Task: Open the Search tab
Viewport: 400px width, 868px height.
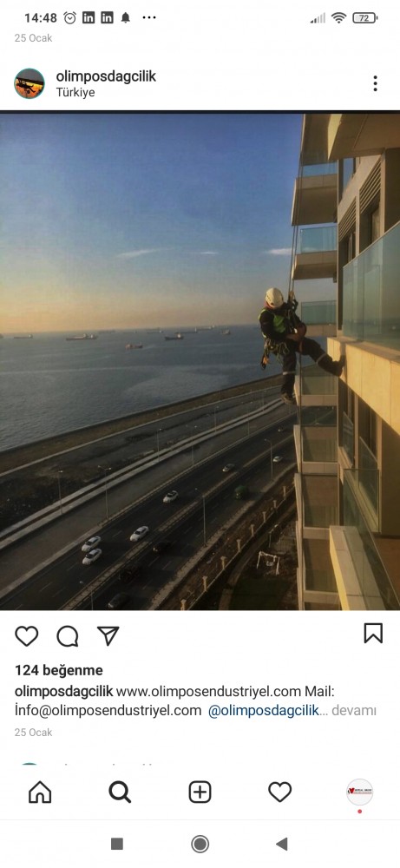Action: [120, 792]
